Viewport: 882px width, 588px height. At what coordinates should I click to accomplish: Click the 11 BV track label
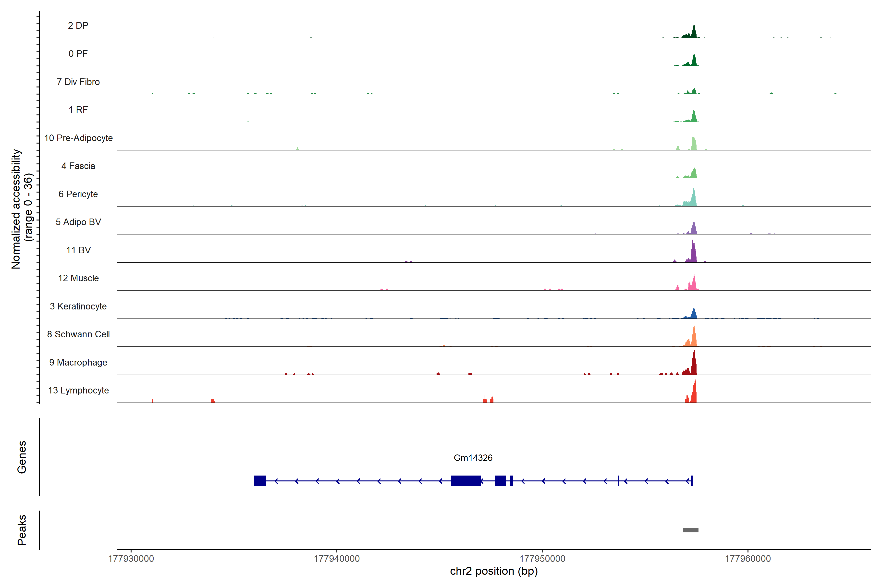(x=78, y=250)
